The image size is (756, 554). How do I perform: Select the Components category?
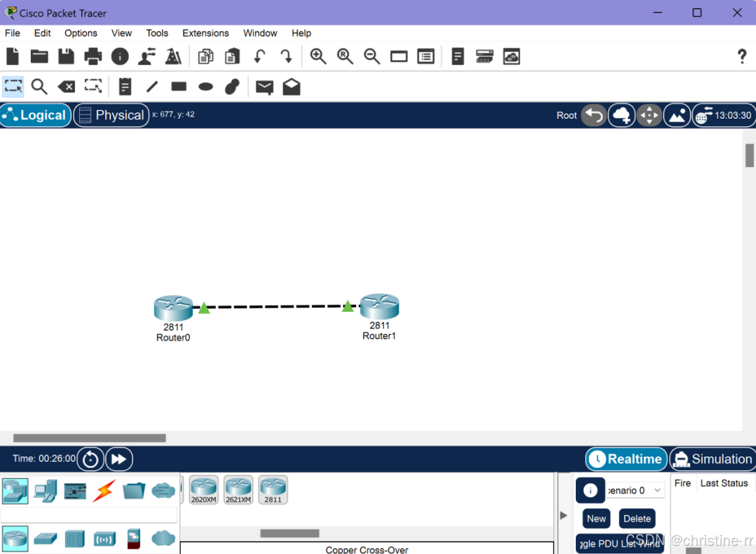75,491
